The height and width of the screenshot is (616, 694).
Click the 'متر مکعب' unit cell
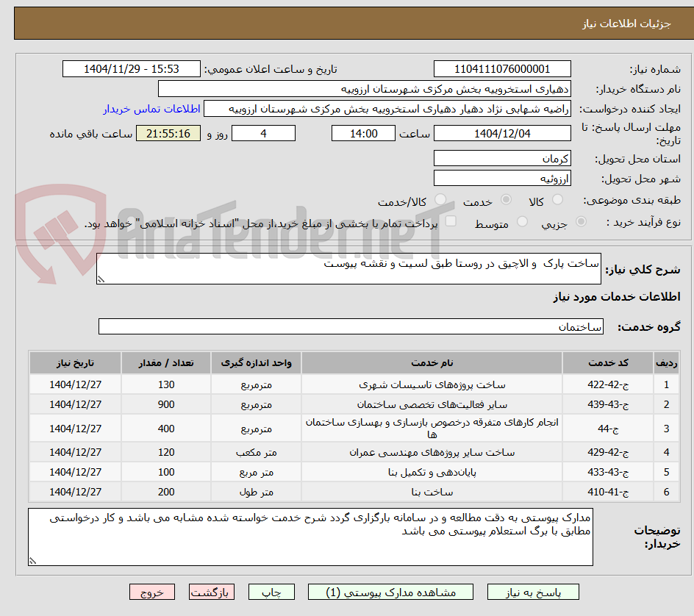click(257, 452)
